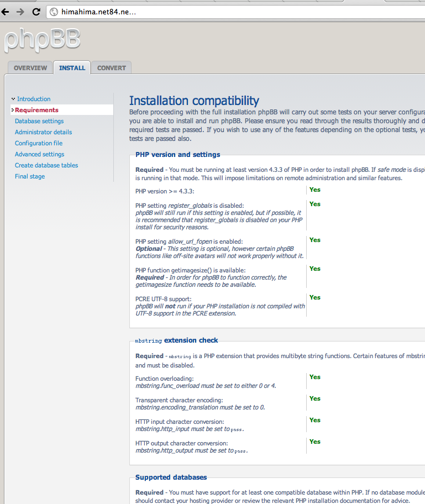Viewport: 425px width, 504px height.
Task: Click the globe site info icon
Action: 54,12
